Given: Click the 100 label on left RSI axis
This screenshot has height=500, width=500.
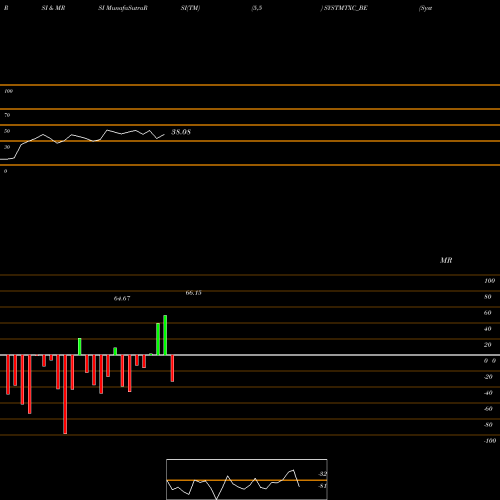Looking at the screenshot, I should coord(8,91).
